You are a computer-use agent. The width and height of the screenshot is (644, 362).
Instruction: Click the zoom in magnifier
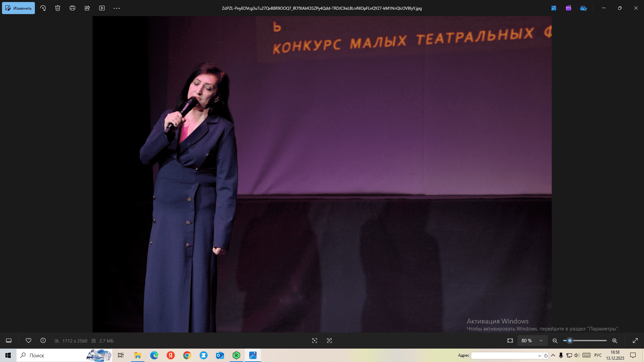pyautogui.click(x=614, y=341)
